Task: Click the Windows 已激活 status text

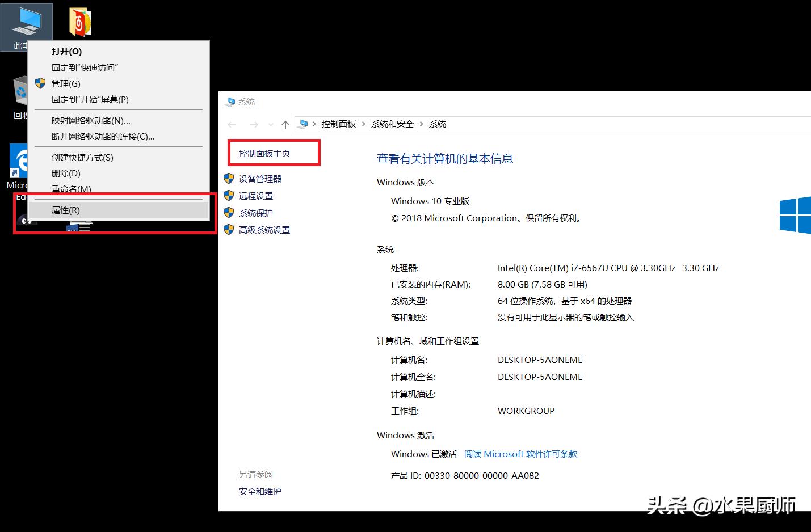Action: tap(424, 454)
